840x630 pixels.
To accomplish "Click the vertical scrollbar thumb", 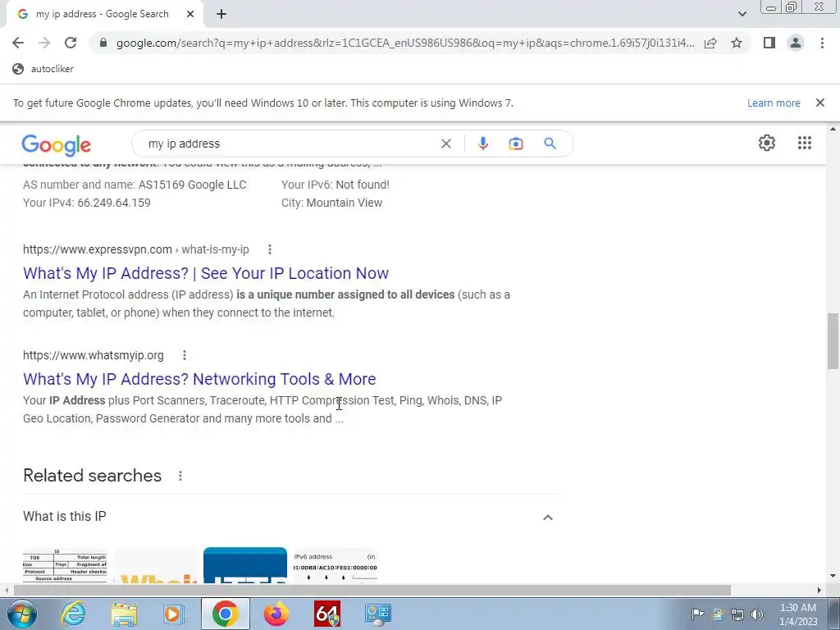I will point(833,340).
